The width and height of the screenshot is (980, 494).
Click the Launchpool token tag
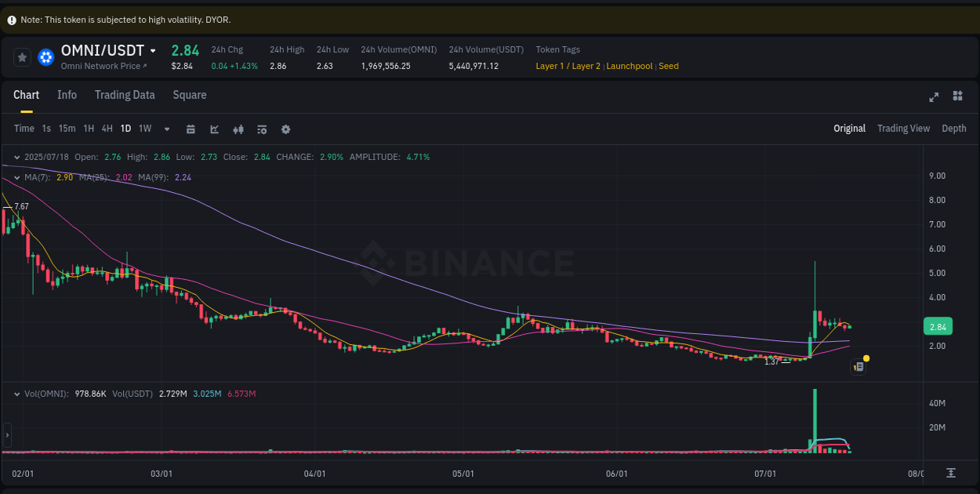pos(630,66)
